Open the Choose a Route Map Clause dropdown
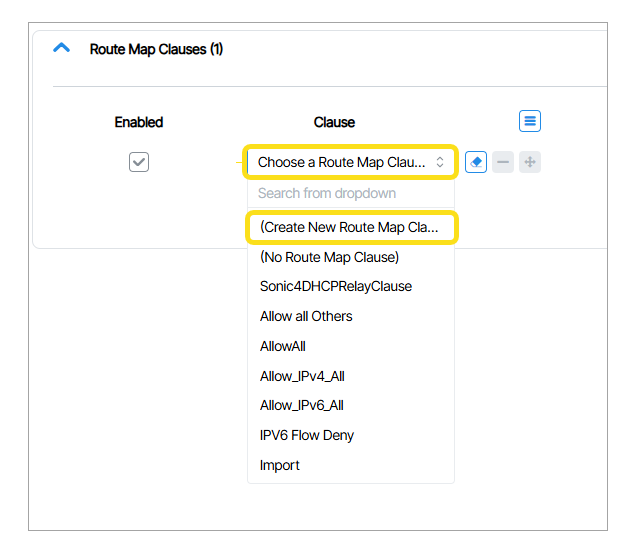Image resolution: width=633 pixels, height=554 pixels. pyautogui.click(x=350, y=162)
